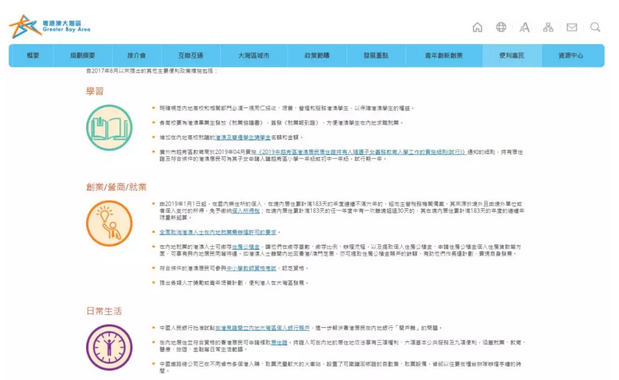Click the last bullet in the 創業/營商/就業 list
This screenshot has width=619, height=380.
234,283
